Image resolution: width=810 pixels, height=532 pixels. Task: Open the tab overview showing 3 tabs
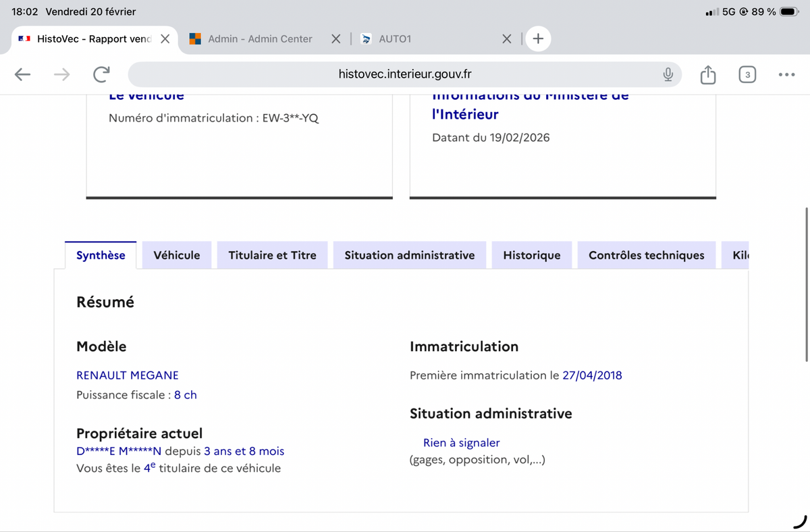pyautogui.click(x=747, y=74)
